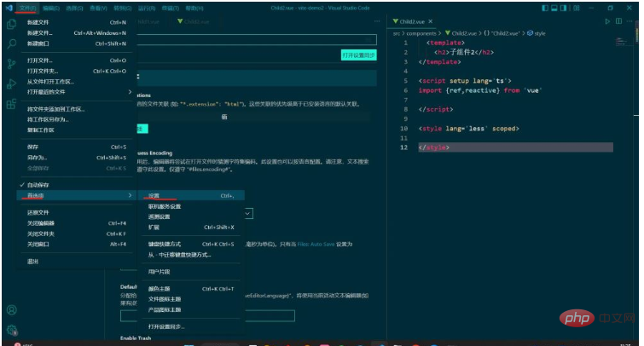Close the Child2.vue tab with X
The width and height of the screenshot is (644, 346).
click(431, 21)
